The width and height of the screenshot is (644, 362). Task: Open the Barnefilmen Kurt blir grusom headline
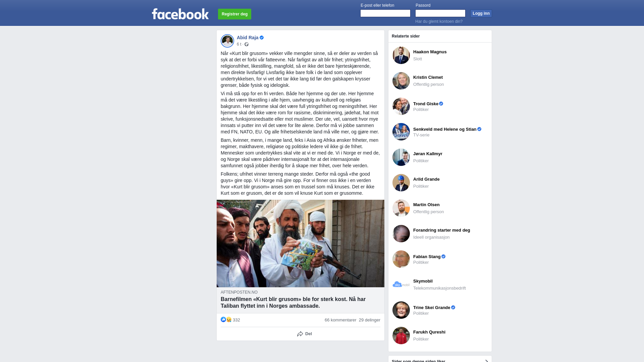pos(293,303)
